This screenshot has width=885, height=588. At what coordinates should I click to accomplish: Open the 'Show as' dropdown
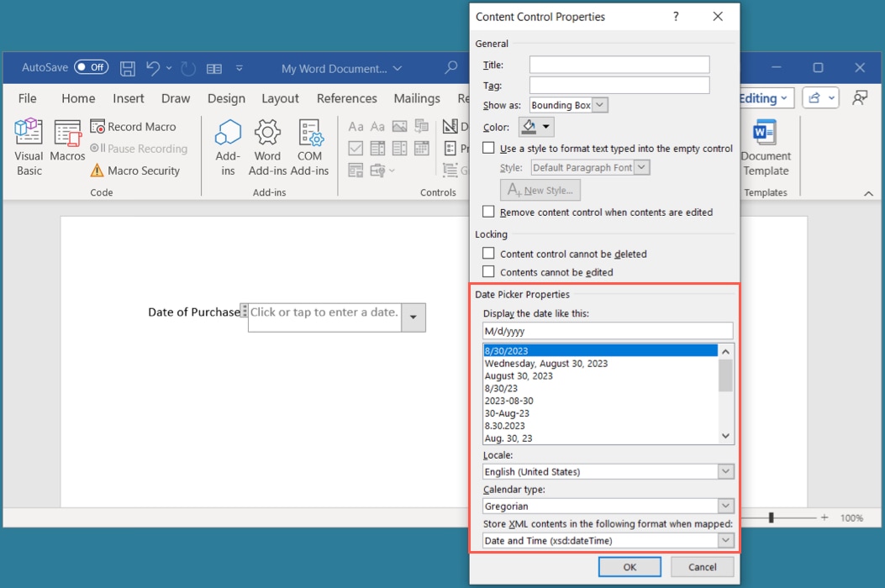600,104
